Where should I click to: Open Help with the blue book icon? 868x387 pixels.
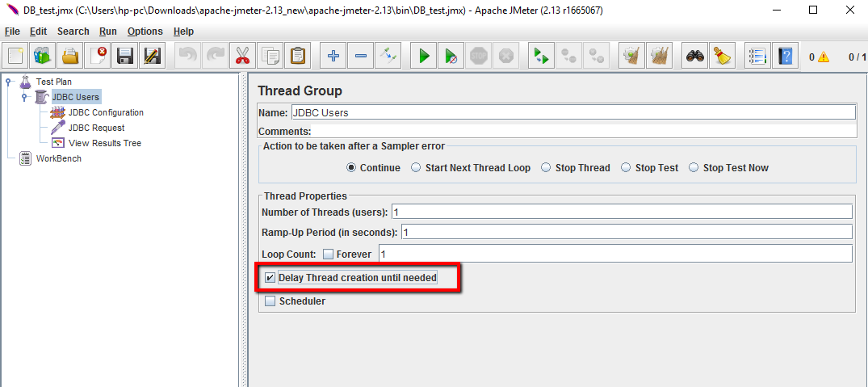point(785,56)
